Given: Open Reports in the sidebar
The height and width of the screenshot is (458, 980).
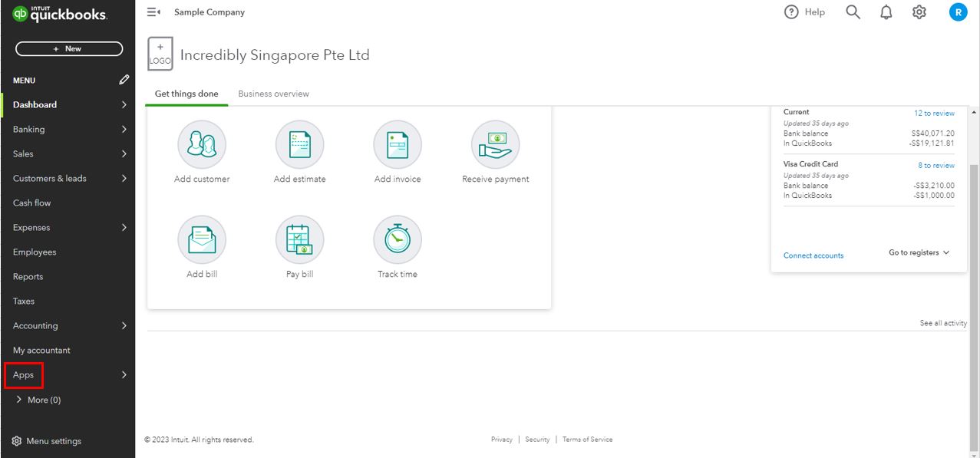Looking at the screenshot, I should tap(28, 277).
